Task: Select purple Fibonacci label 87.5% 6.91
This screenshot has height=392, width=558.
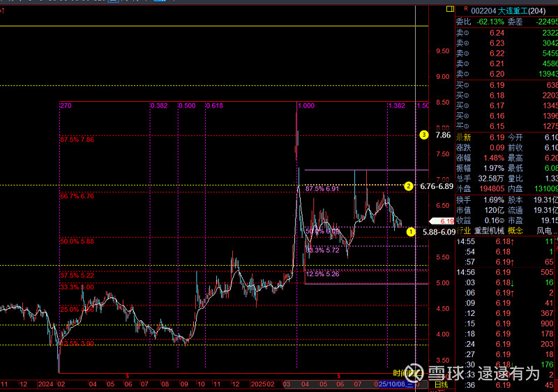Action: coord(322,188)
